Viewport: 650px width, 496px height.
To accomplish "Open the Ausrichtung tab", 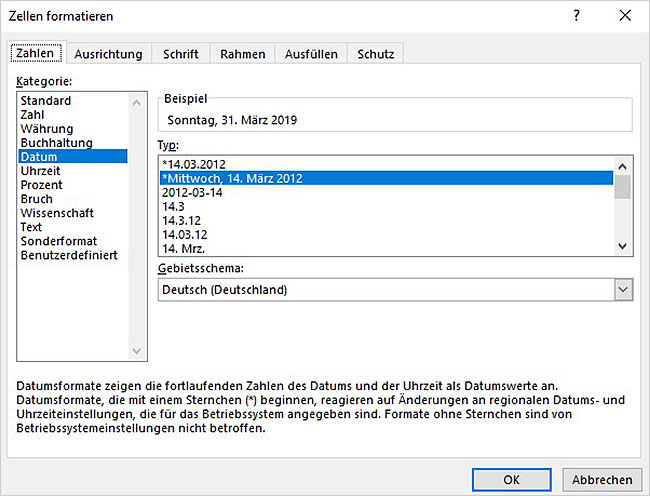I will pyautogui.click(x=108, y=54).
